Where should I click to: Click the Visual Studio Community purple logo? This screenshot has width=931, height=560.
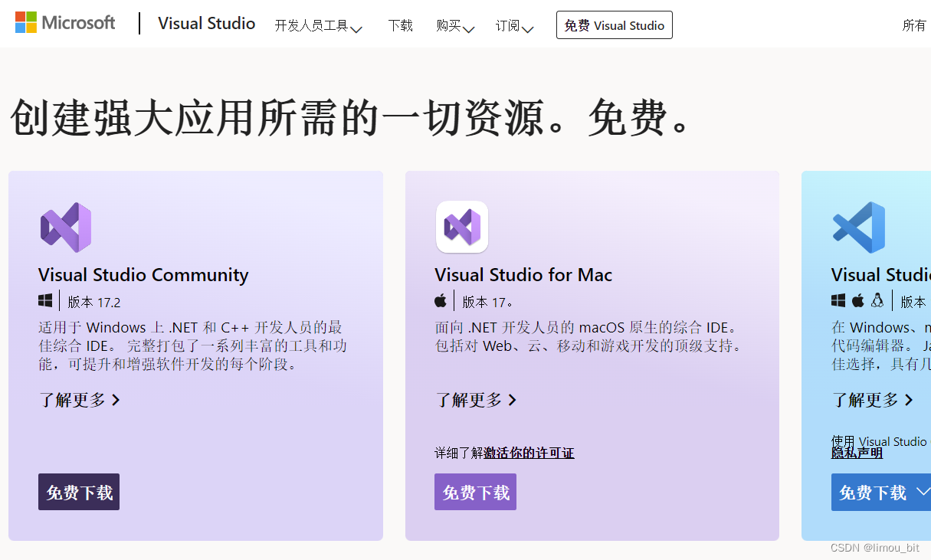[66, 228]
